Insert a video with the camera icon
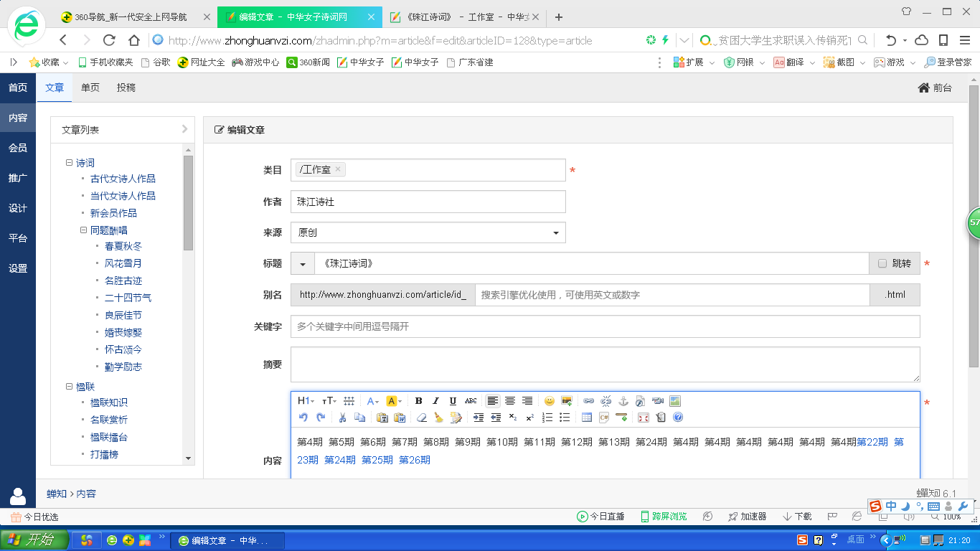The image size is (980, 551). click(x=657, y=401)
